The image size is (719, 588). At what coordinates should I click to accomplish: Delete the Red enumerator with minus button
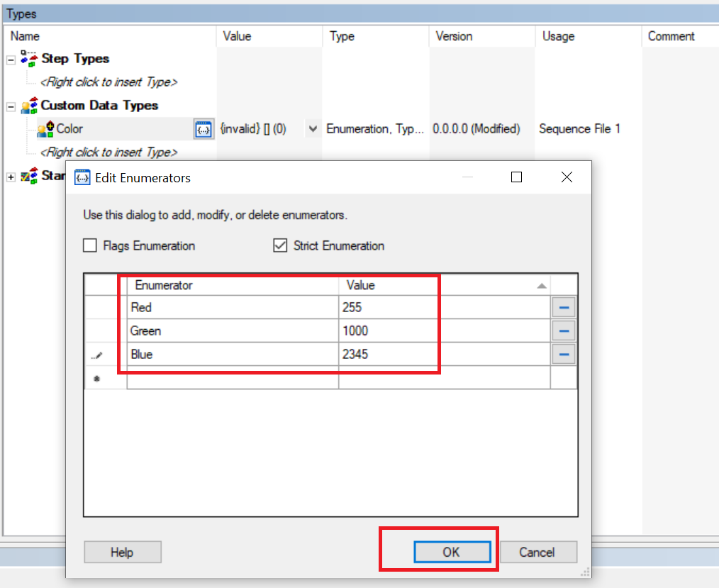[564, 308]
